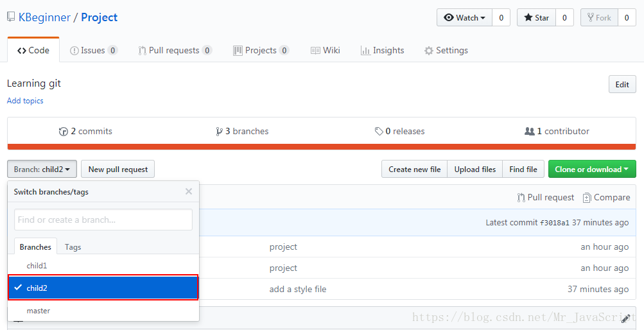Click the Compare link
The height and width of the screenshot is (330, 644).
[x=606, y=198]
